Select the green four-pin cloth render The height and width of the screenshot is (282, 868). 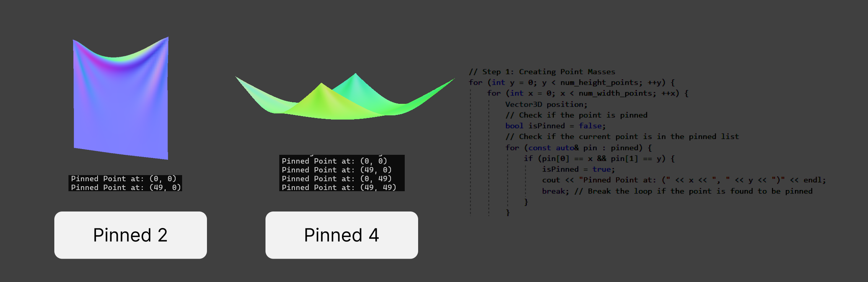(x=344, y=100)
